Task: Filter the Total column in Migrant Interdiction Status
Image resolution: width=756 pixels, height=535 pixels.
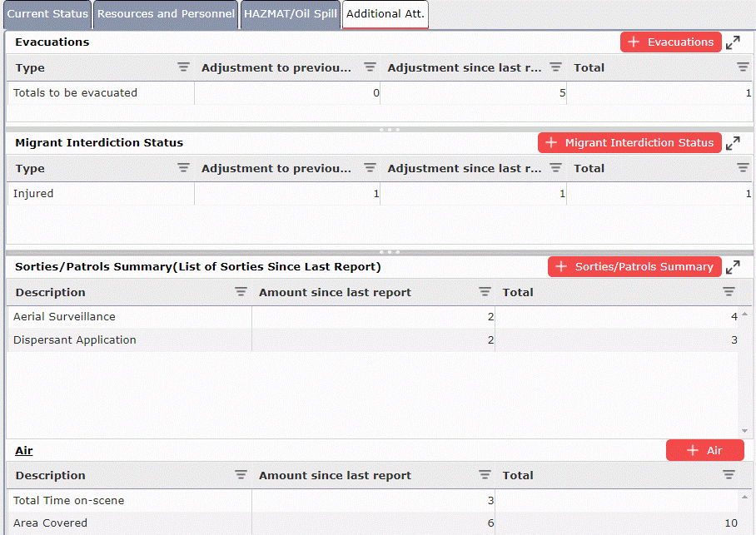Action: point(743,168)
